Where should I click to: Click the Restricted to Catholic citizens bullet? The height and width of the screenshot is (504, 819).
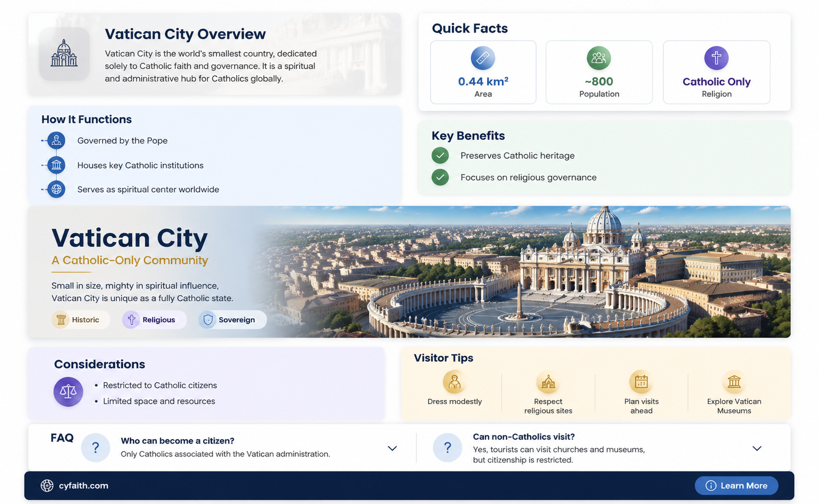coord(160,385)
